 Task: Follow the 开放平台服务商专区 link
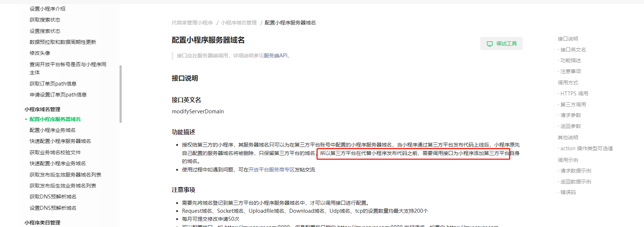[272, 170]
